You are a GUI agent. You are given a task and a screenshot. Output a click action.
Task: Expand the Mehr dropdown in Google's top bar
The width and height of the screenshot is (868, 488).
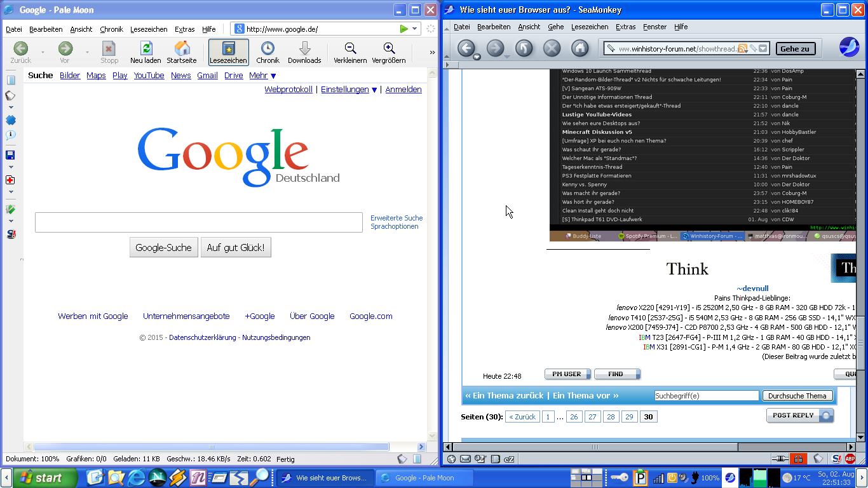(x=262, y=76)
